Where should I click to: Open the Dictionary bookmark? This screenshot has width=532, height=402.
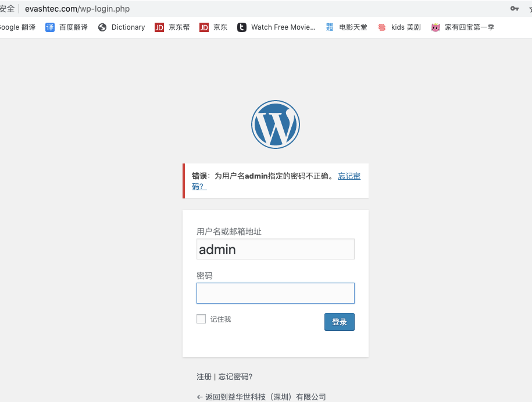pyautogui.click(x=122, y=27)
